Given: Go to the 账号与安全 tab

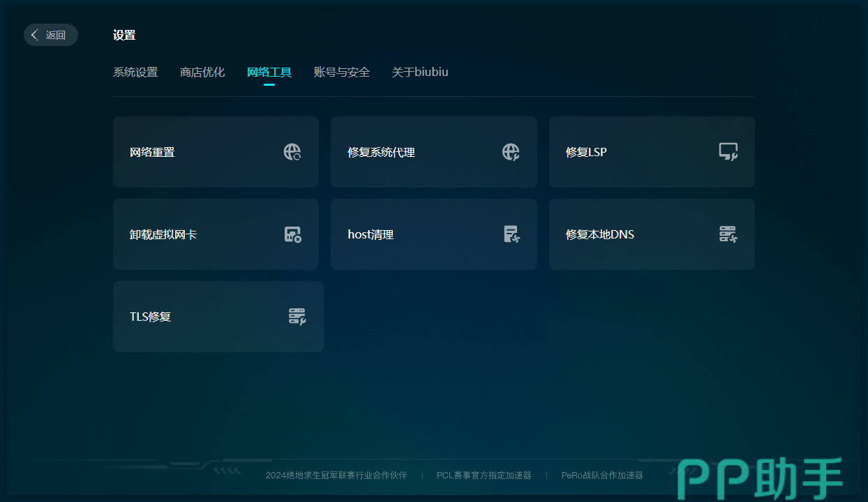Looking at the screenshot, I should pyautogui.click(x=342, y=72).
